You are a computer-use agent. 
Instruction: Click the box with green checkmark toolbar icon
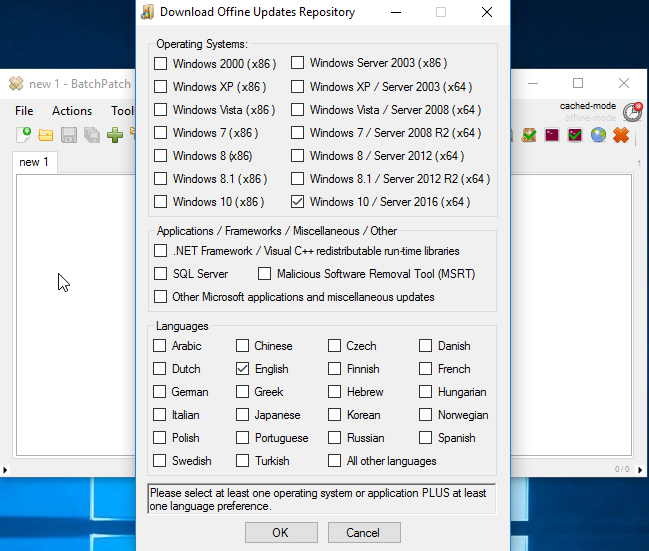(529, 135)
